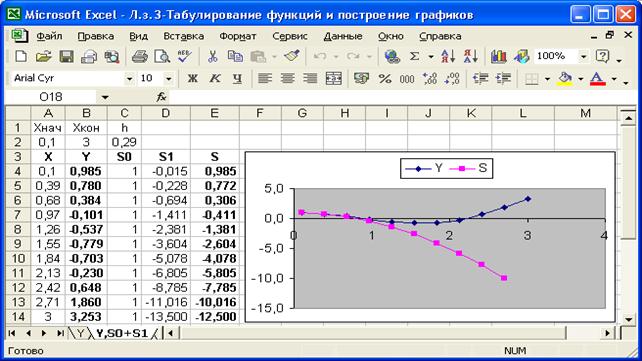This screenshot has width=642, height=361.
Task: Run spell check ABC icon
Action: coord(185,56)
